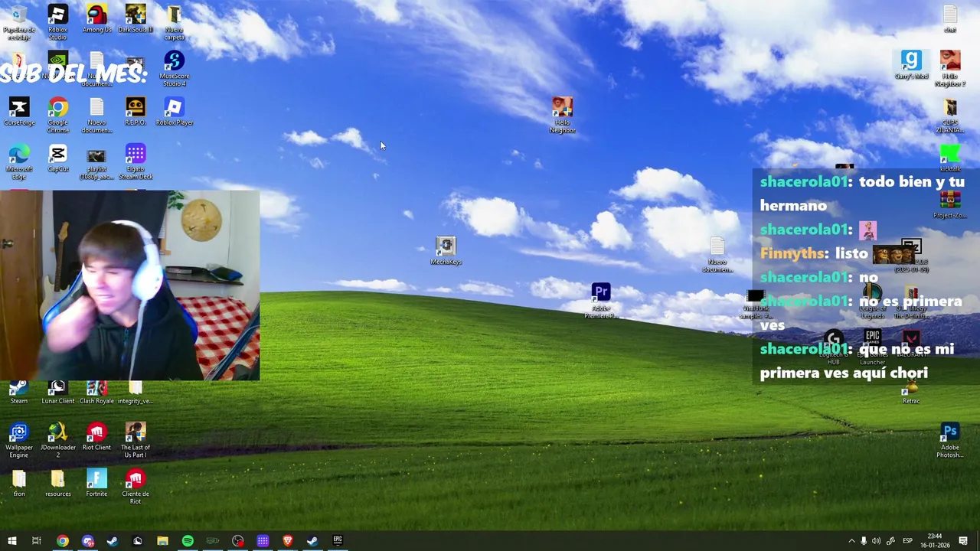This screenshot has width=980, height=551.
Task: Launch Wallpaper Engine shortcut
Action: [19, 440]
